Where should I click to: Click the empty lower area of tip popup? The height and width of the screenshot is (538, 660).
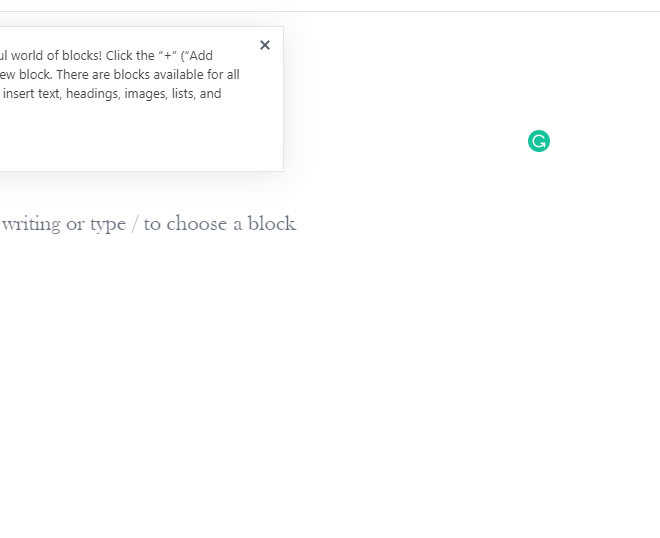coord(141,139)
